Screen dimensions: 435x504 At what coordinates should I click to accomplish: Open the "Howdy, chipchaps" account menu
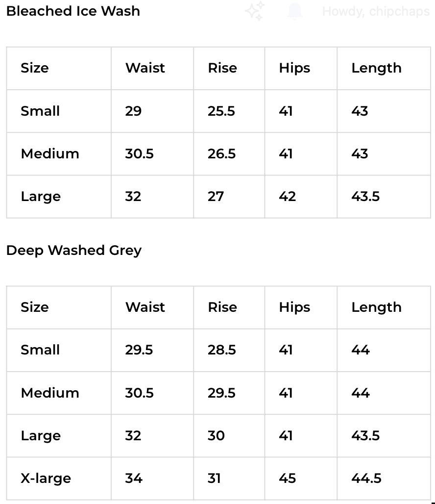tap(376, 11)
